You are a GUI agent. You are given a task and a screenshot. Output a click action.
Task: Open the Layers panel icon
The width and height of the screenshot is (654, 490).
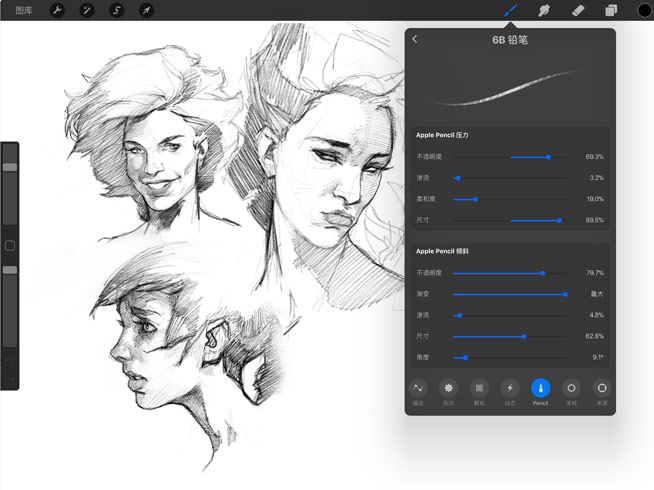pos(610,10)
